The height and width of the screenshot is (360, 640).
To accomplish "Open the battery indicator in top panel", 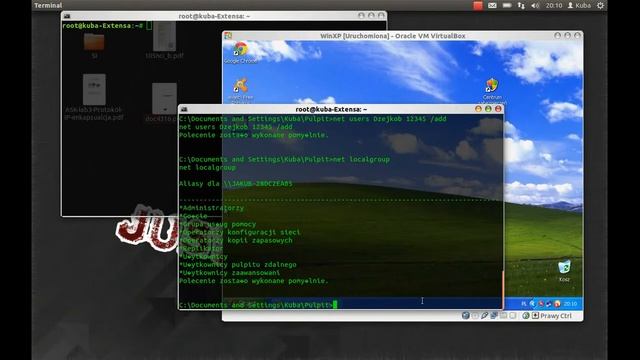I will pos(507,5).
